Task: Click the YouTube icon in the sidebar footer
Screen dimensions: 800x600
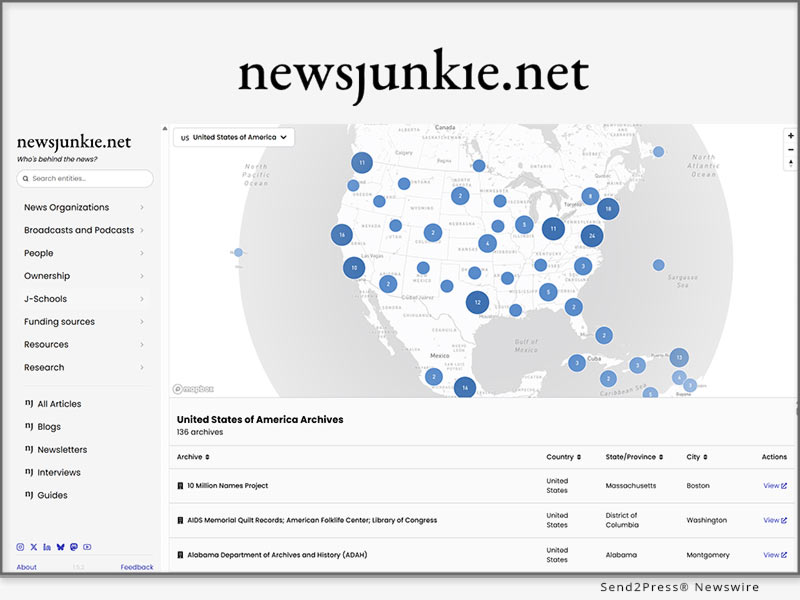Action: coord(87,547)
